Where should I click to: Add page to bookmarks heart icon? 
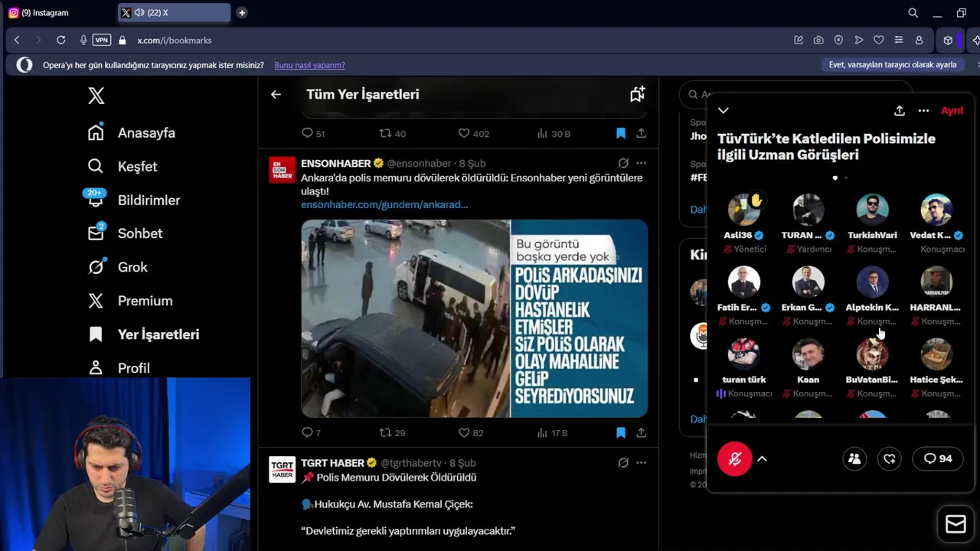878,40
